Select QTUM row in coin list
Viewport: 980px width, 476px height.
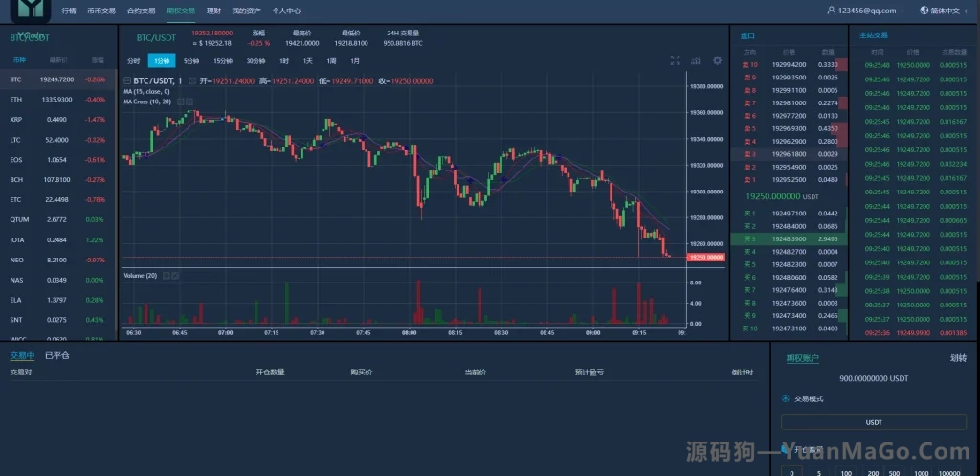point(58,219)
